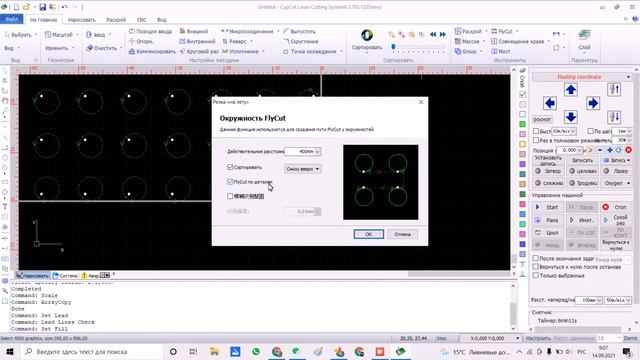This screenshot has height=360, width=640.
Task: Click the jog down arrow
Action: click(x=571, y=117)
